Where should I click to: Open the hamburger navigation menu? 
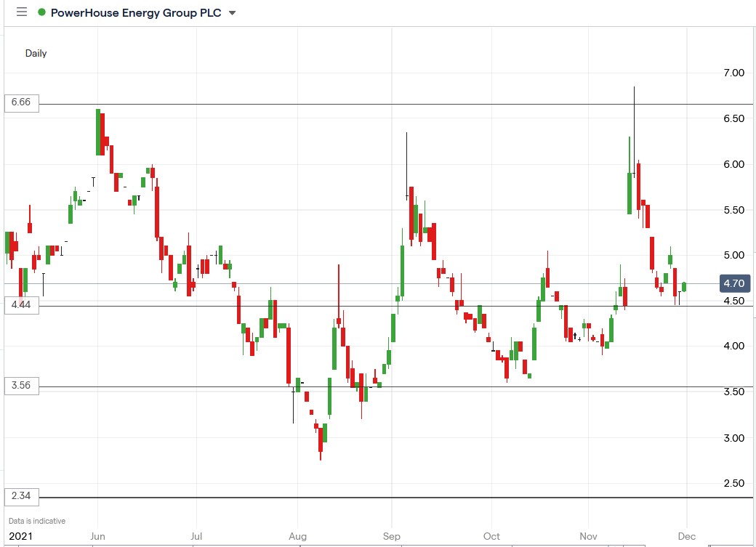point(21,12)
